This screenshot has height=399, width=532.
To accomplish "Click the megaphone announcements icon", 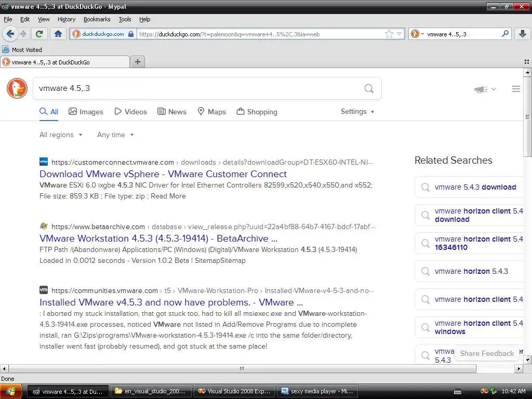I will pyautogui.click(x=481, y=89).
